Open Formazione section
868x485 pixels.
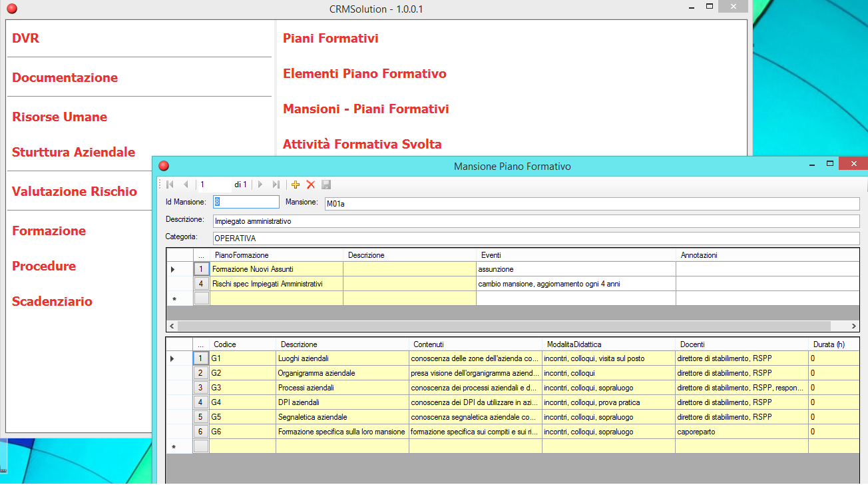tap(49, 231)
